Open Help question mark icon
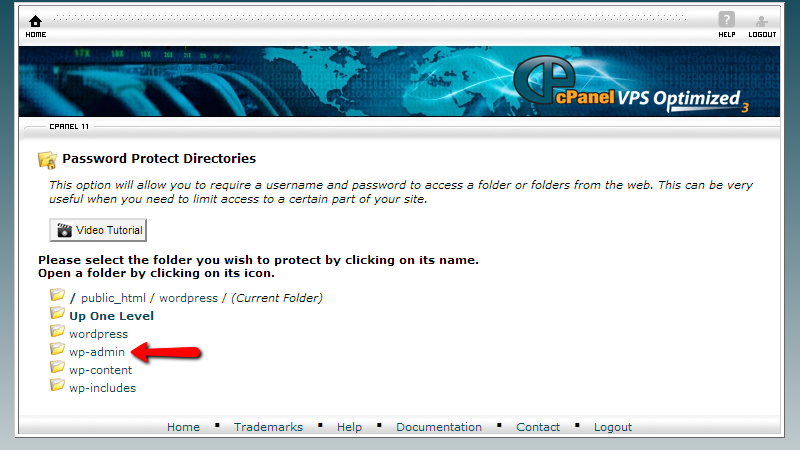The width and height of the screenshot is (800, 450). [727, 20]
